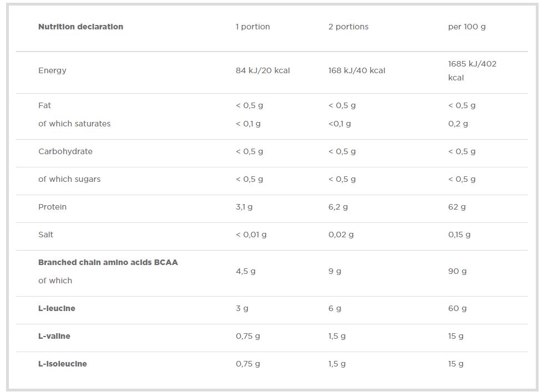
Task: Click the L-valine row label
Action: [x=54, y=336]
